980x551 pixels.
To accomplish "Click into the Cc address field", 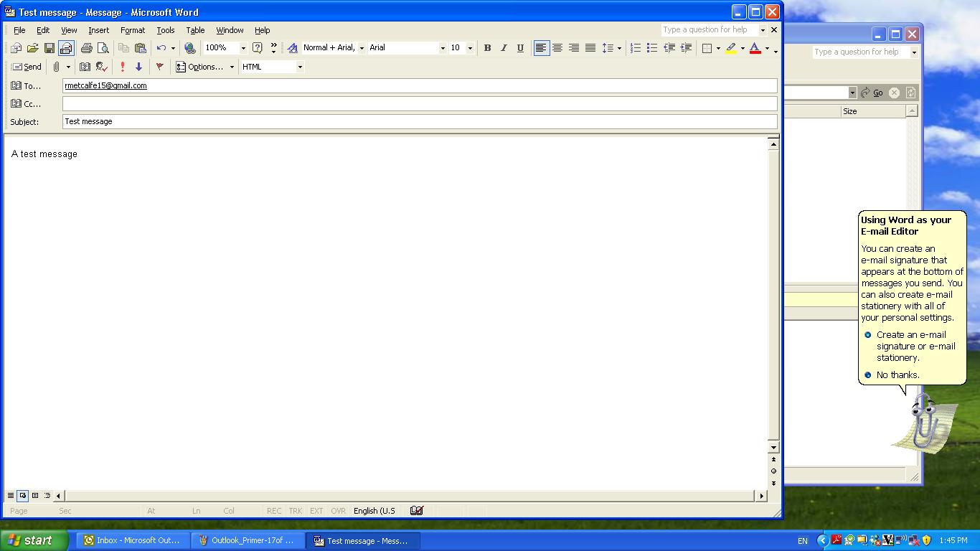I will click(x=419, y=104).
